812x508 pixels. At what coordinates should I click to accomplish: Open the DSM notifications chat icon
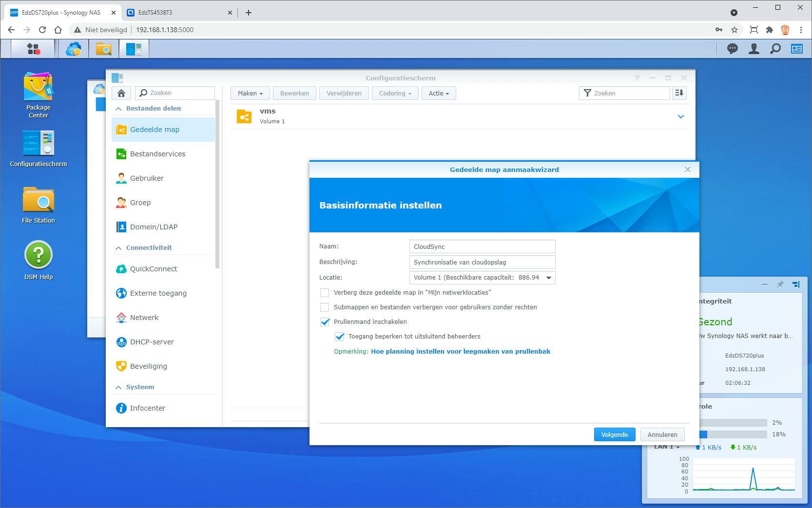pos(732,49)
